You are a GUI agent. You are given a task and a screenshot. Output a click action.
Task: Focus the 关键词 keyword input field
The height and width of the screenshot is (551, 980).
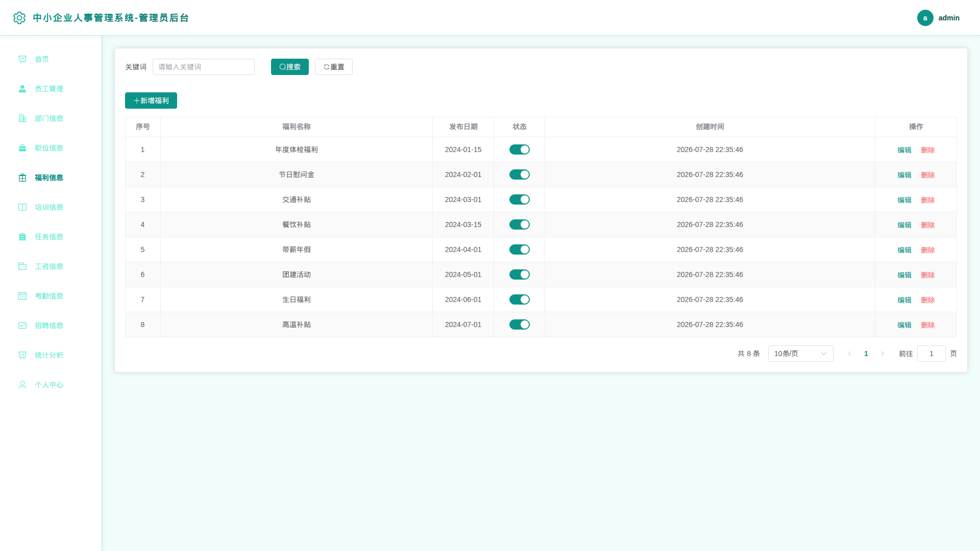[x=203, y=67]
